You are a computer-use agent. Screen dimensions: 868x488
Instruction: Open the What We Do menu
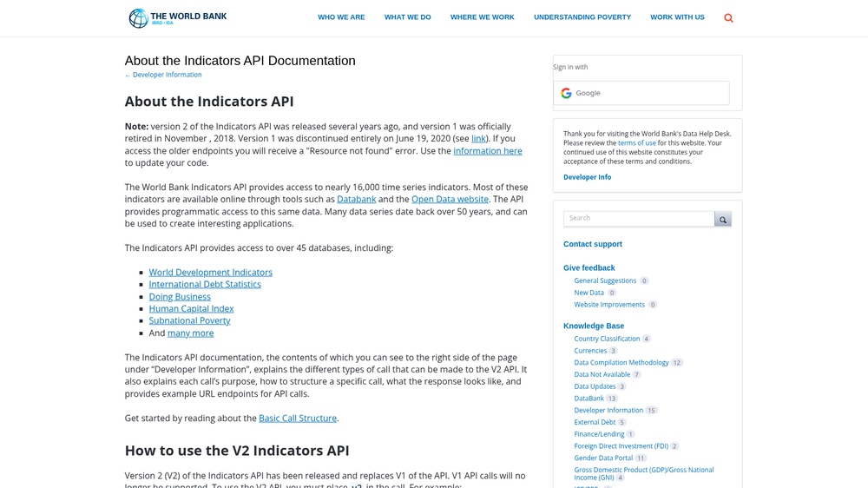pos(407,17)
